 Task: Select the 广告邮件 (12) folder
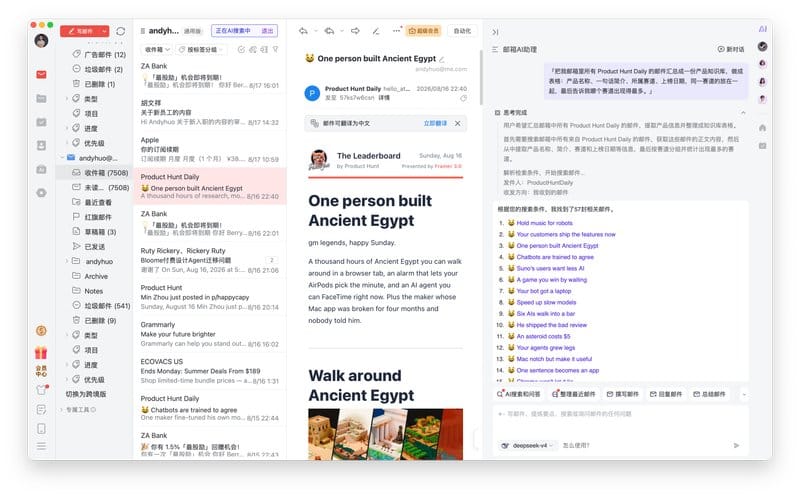(99, 54)
